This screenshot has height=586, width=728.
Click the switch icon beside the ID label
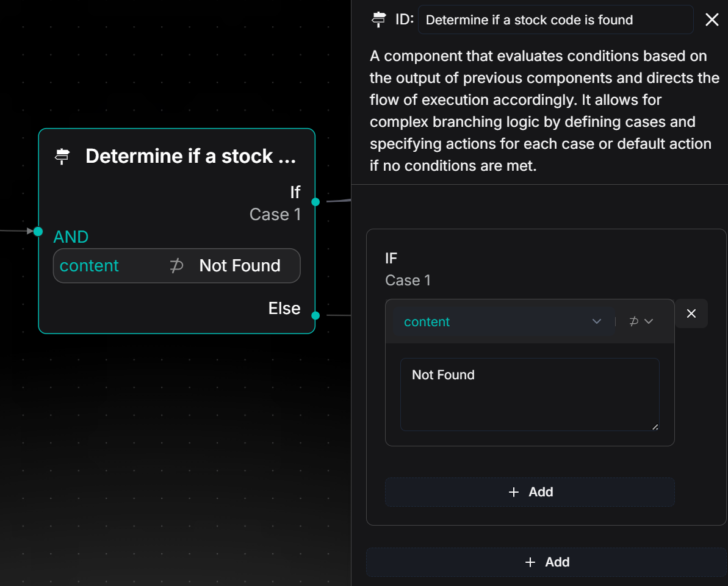point(379,20)
